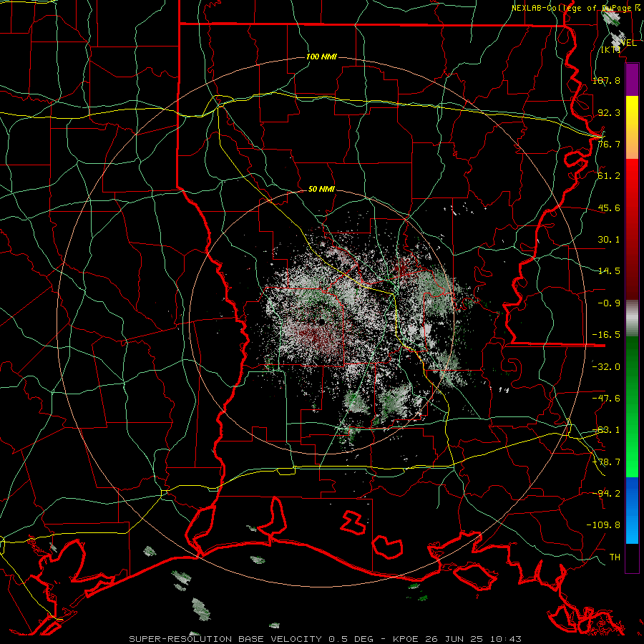Pick the gray near-zero segment of color bar
Image resolution: width=644 pixels, height=644 pixels.
pos(632,318)
